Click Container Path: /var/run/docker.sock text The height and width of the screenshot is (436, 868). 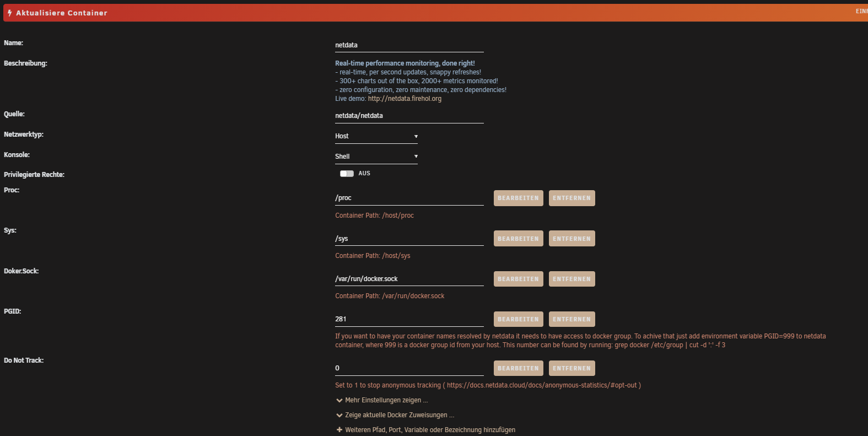coord(390,296)
